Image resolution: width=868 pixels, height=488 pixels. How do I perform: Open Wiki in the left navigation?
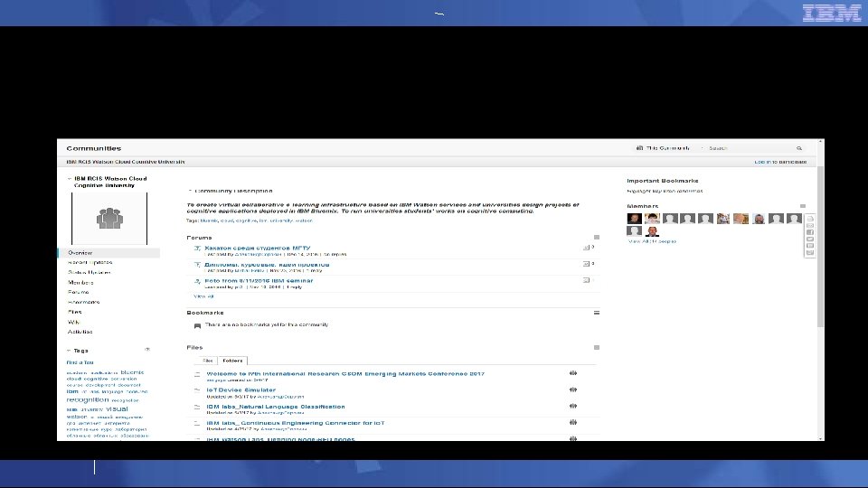tap(73, 322)
